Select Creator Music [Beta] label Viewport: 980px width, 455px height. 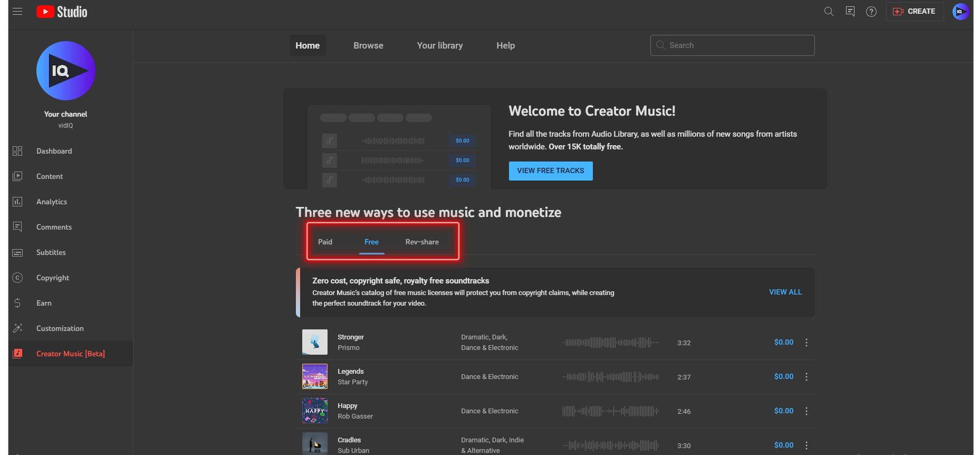(x=71, y=354)
